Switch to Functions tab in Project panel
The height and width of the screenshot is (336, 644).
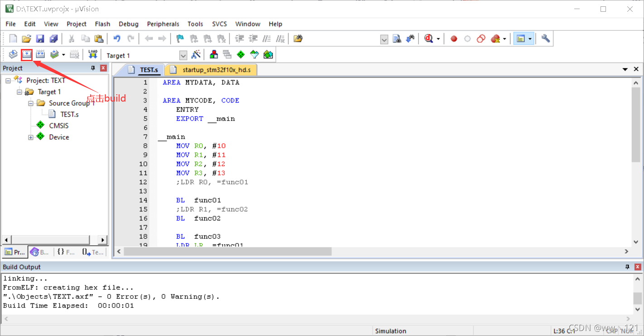point(66,252)
